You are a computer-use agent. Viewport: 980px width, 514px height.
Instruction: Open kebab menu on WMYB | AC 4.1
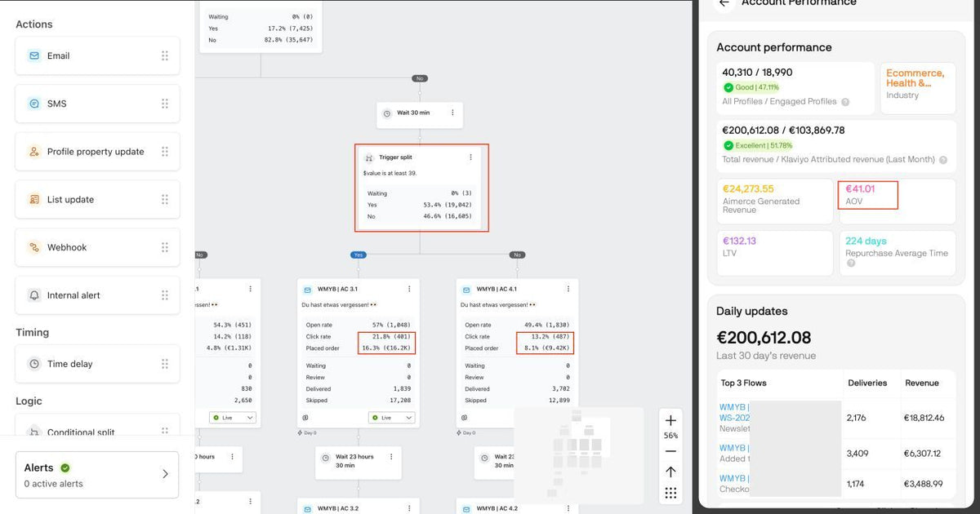[x=568, y=289]
